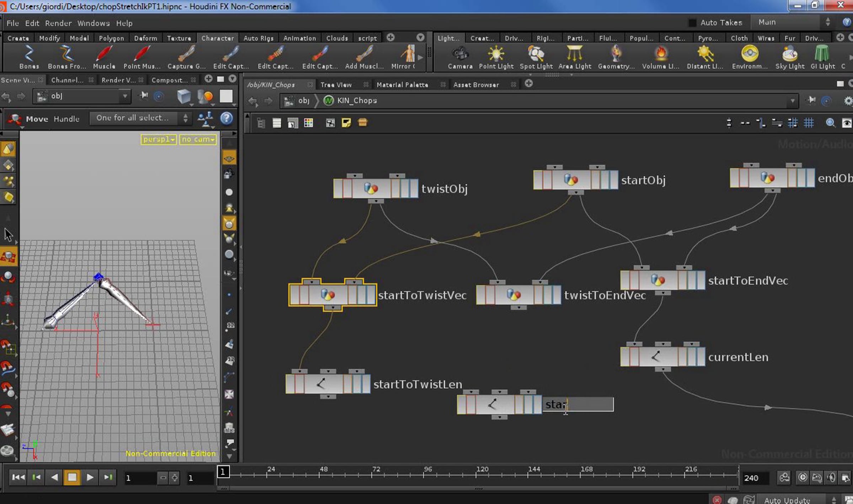Switch to the Material Palette tab
The width and height of the screenshot is (853, 504).
[x=402, y=85]
